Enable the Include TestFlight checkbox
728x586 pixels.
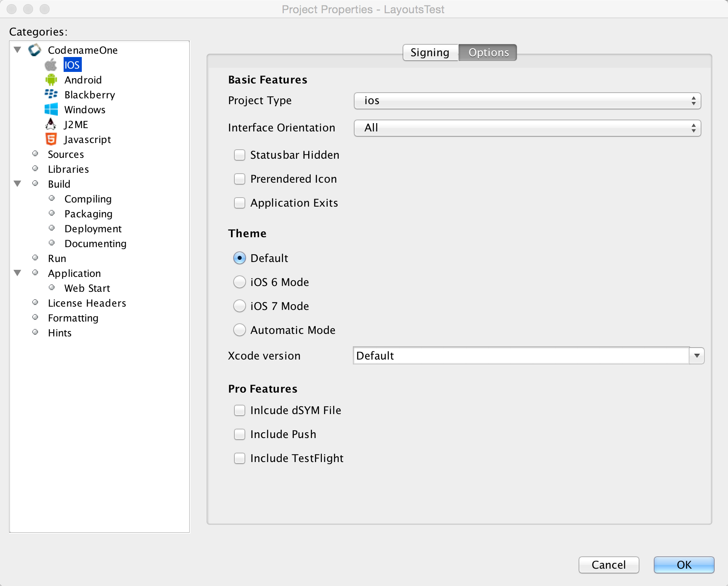pyautogui.click(x=240, y=458)
